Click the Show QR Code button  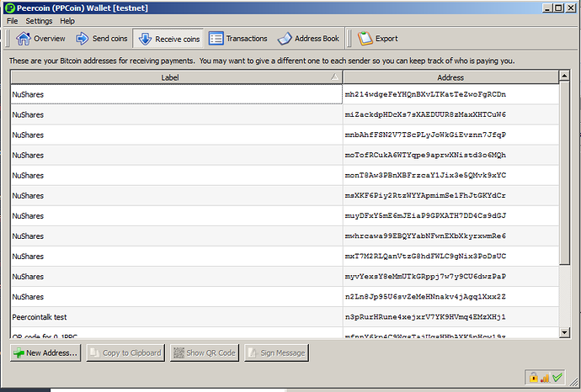[x=205, y=352]
